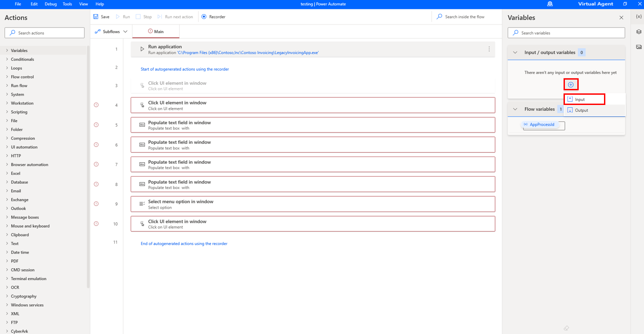Switch to the Main subflow tab
Viewport: 644px width, 334px height.
pos(156,31)
